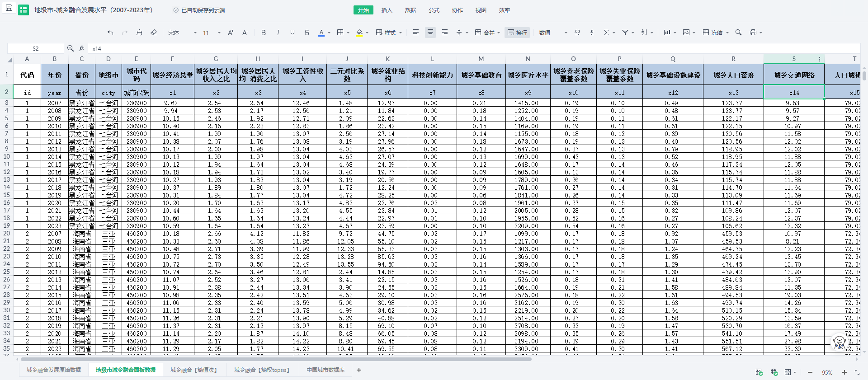Open the 冻结 freeze panes dropdown
Screen dimensions: 868x380
tap(716, 33)
